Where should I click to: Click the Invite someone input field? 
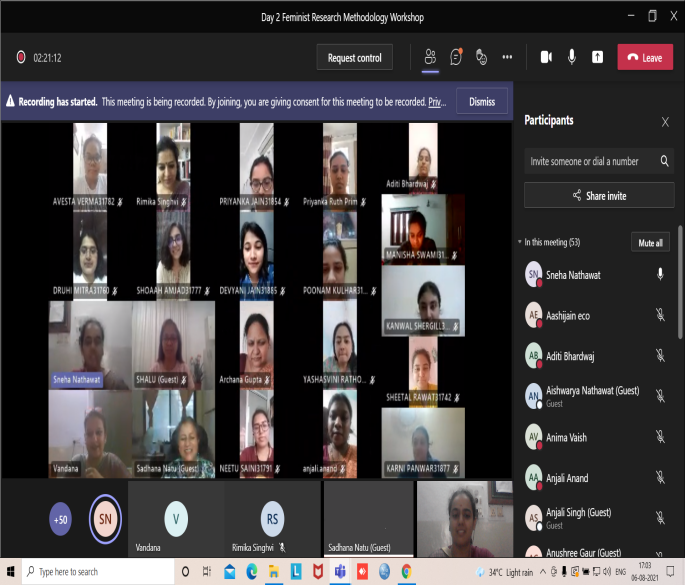click(590, 161)
